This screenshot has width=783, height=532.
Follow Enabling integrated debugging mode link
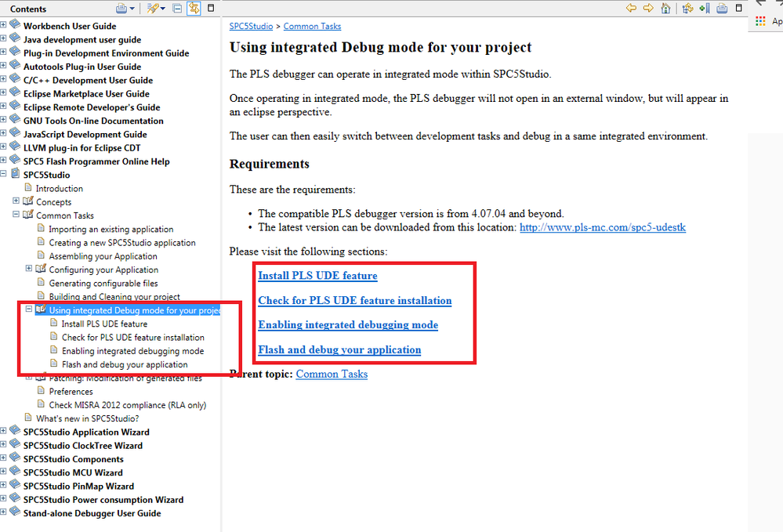(348, 325)
